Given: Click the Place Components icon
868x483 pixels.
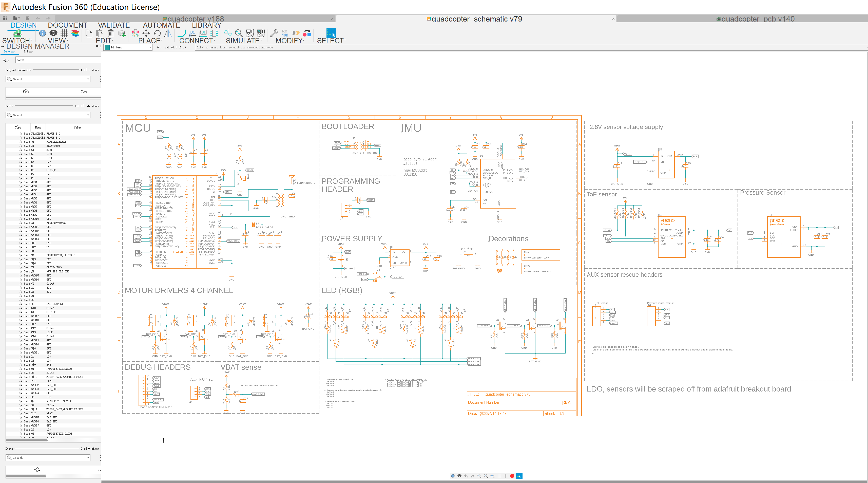Looking at the screenshot, I should 136,33.
